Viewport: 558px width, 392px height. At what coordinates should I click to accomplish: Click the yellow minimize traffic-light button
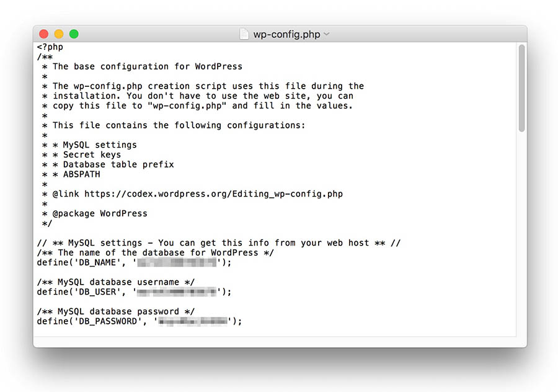click(59, 33)
